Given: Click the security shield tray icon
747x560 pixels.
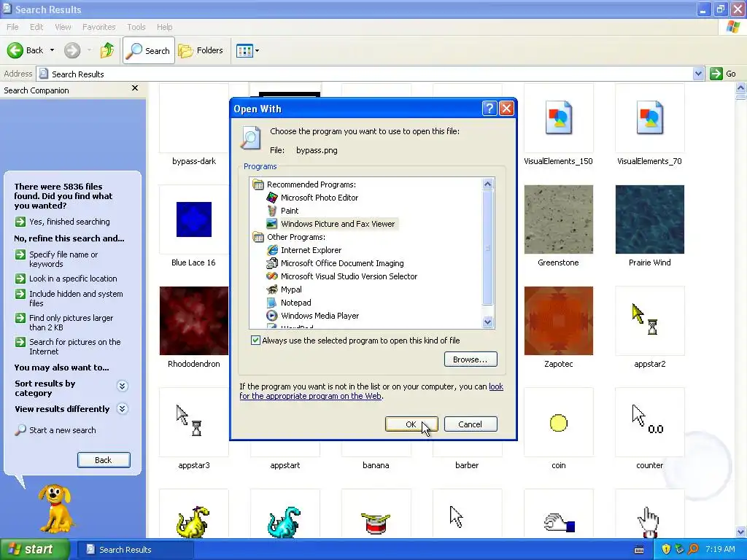Looking at the screenshot, I should pyautogui.click(x=666, y=549).
